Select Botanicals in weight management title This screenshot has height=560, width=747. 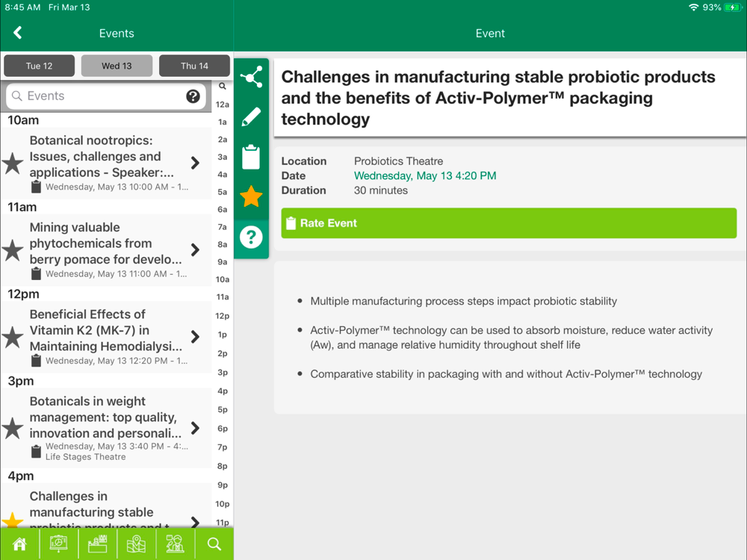pyautogui.click(x=105, y=417)
